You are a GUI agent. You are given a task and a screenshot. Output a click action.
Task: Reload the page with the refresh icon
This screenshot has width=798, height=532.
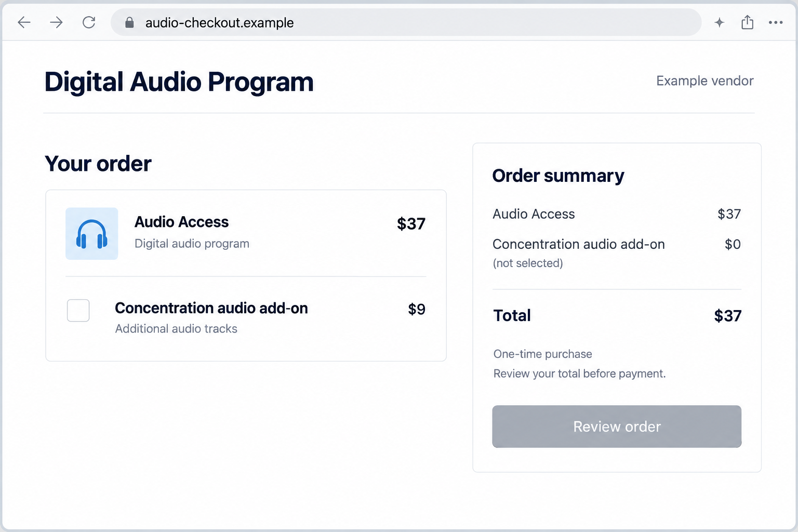point(89,22)
